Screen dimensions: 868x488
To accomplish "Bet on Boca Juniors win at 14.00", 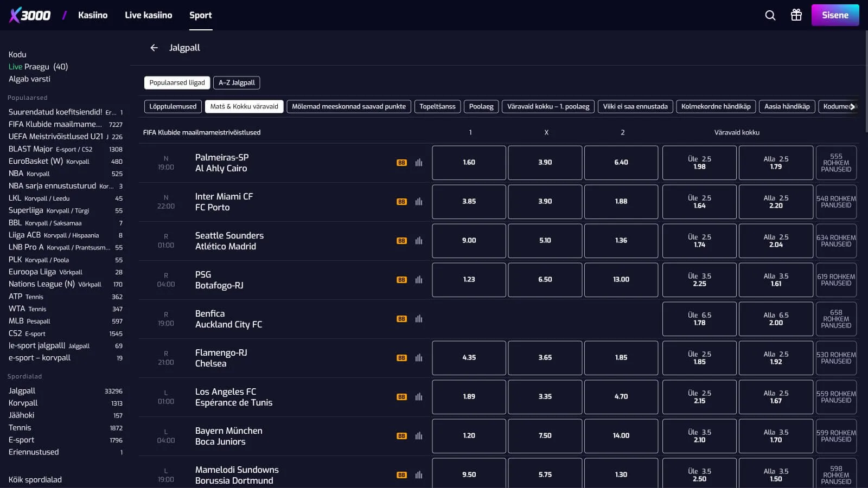I will [621, 436].
